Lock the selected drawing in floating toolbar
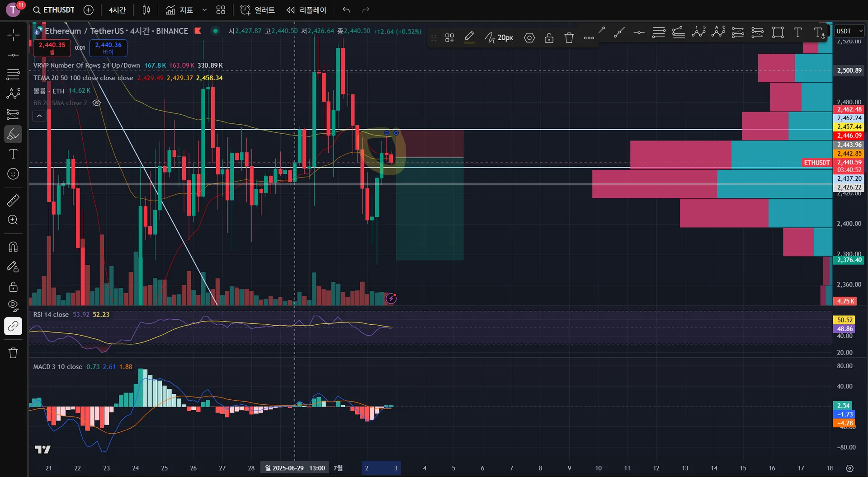 pos(549,38)
